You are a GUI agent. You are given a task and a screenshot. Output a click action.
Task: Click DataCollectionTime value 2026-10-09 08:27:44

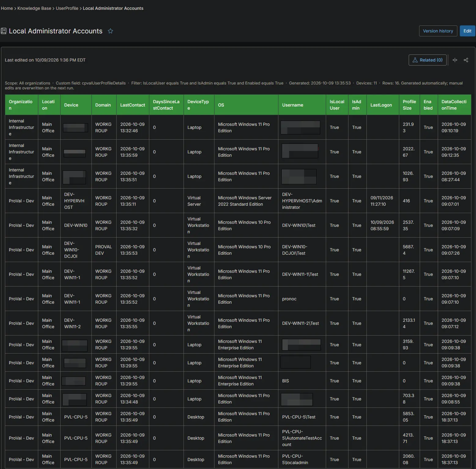pyautogui.click(x=454, y=176)
